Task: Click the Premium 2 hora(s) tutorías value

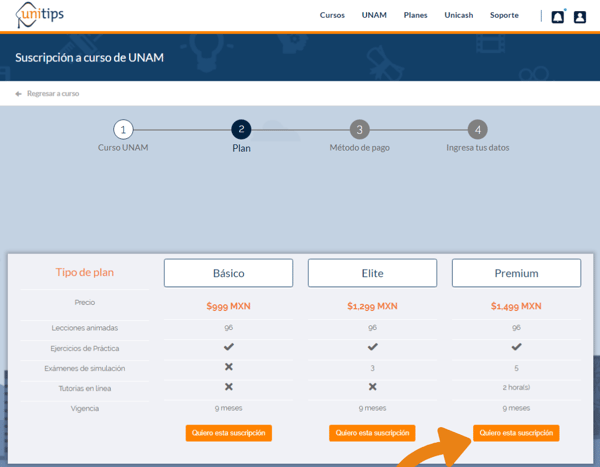Action: click(516, 387)
